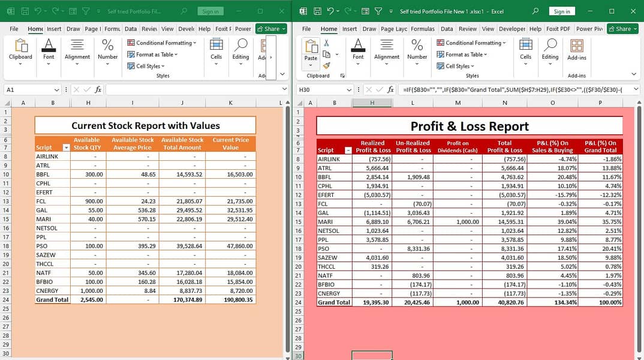This screenshot has width=644, height=360.
Task: Open Alignment group in left window ribbon
Action: coord(77,52)
